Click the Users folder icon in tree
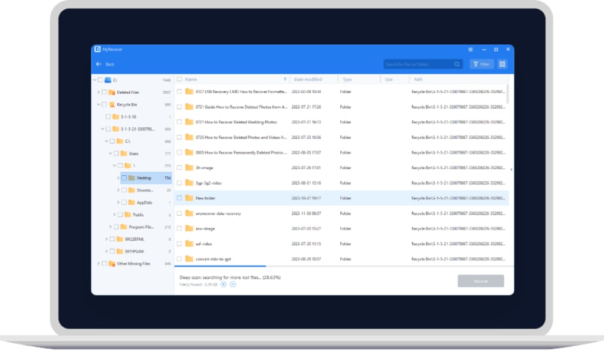 124,153
